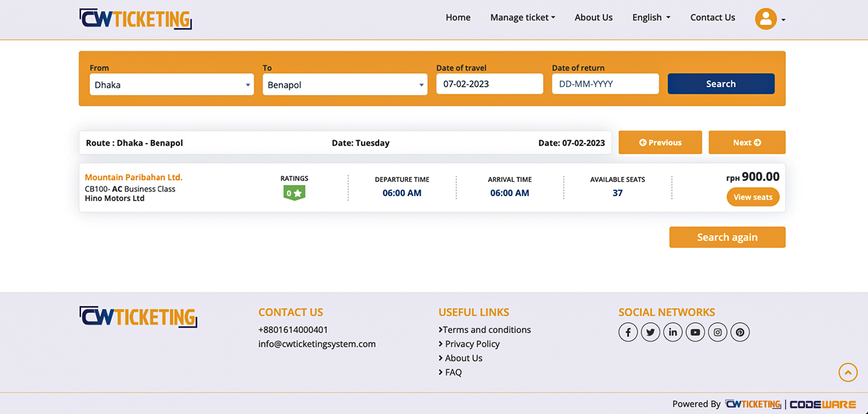Open the About Us menu item
The width and height of the screenshot is (868, 414).
(594, 17)
